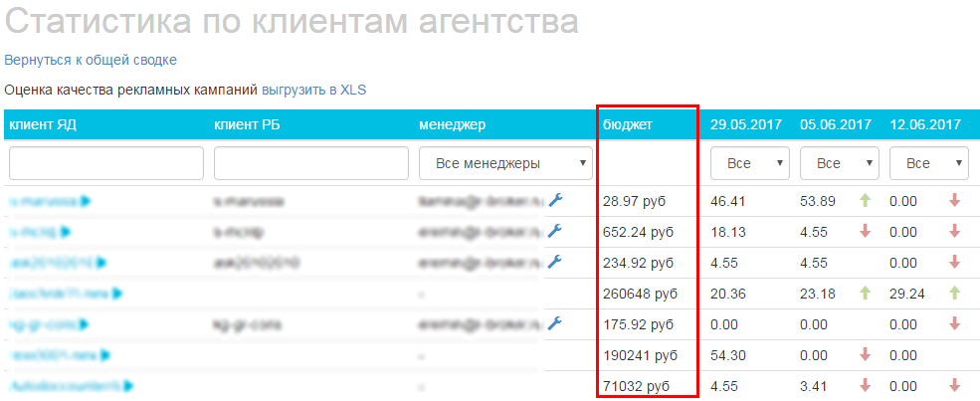
Task: Click бюджет column header
Action: click(628, 125)
